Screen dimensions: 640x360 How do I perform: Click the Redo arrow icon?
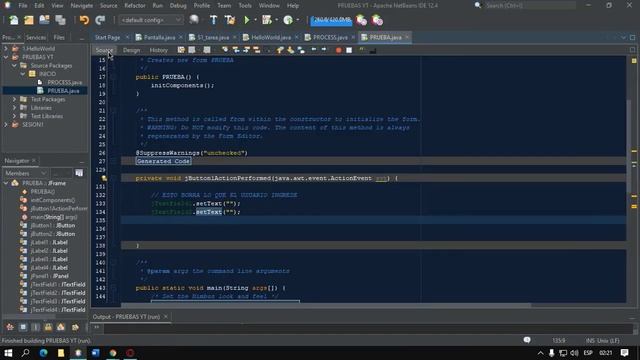[x=100, y=20]
